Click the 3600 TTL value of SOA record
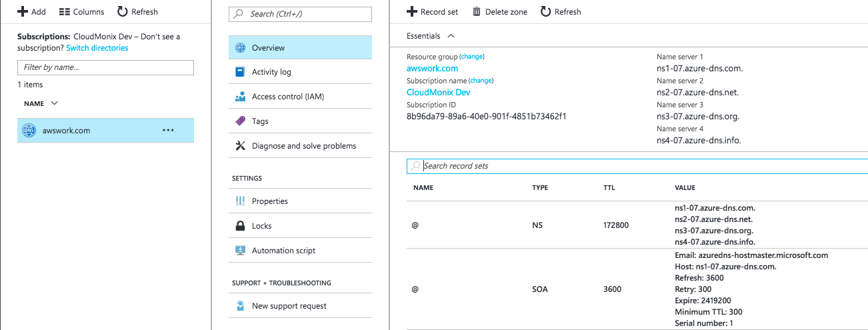 (612, 290)
